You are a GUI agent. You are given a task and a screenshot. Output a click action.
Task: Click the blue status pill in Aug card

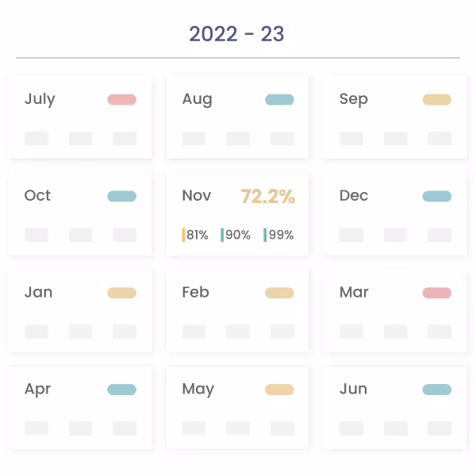click(279, 100)
